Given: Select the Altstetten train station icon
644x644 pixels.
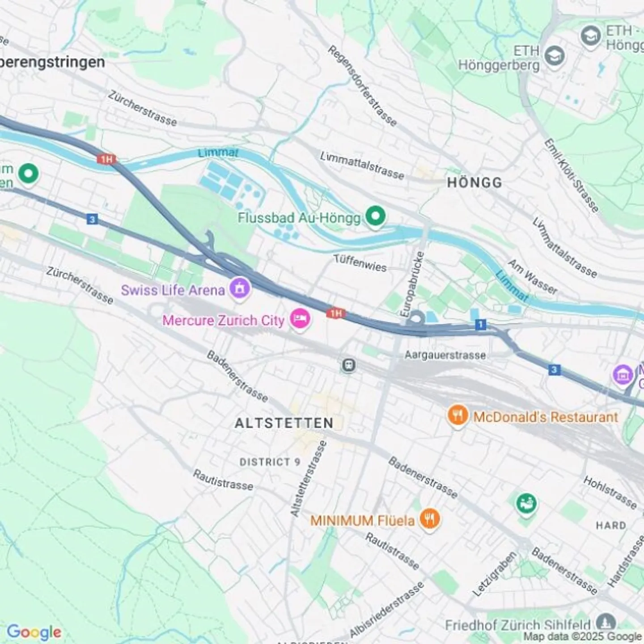Looking at the screenshot, I should (x=349, y=365).
